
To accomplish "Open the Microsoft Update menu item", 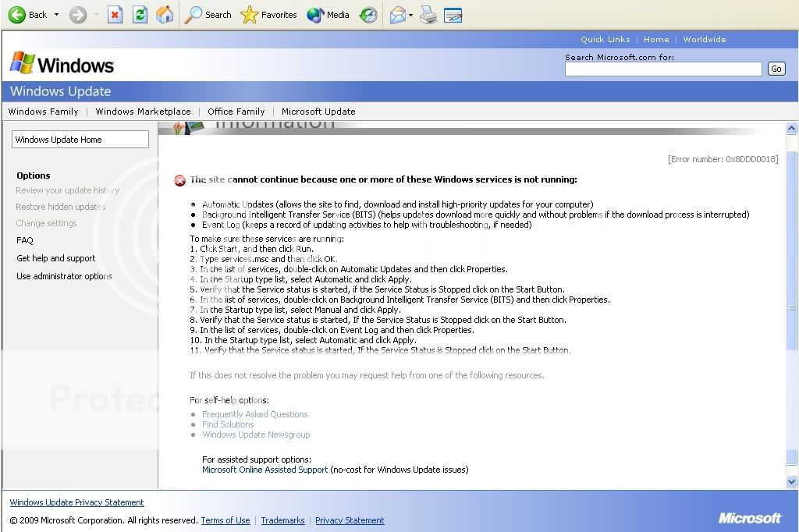I will tap(318, 112).
